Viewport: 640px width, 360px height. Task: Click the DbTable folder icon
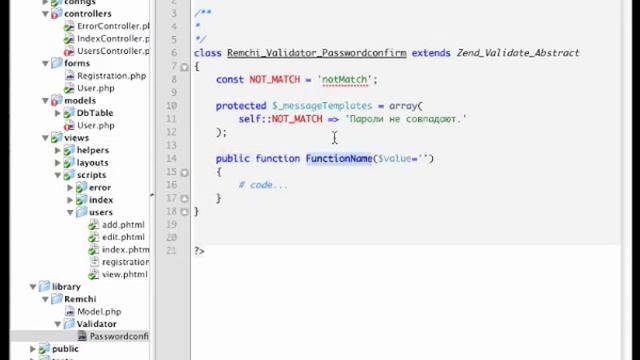[x=69, y=113]
